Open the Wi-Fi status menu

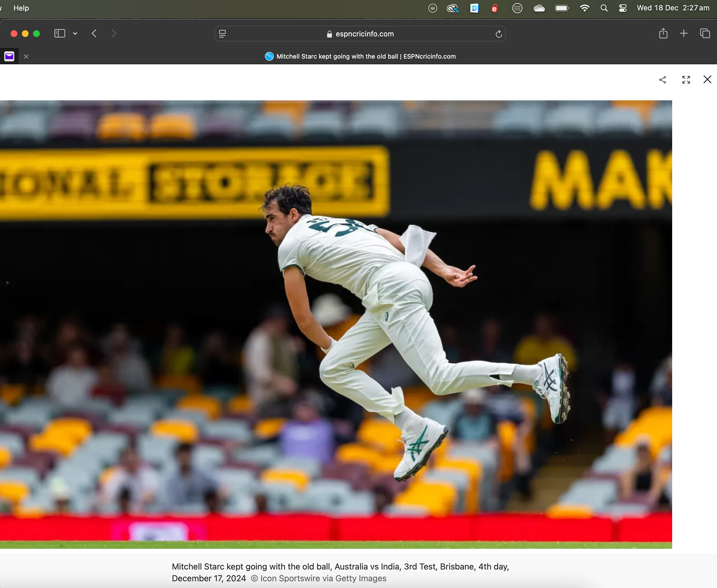584,8
